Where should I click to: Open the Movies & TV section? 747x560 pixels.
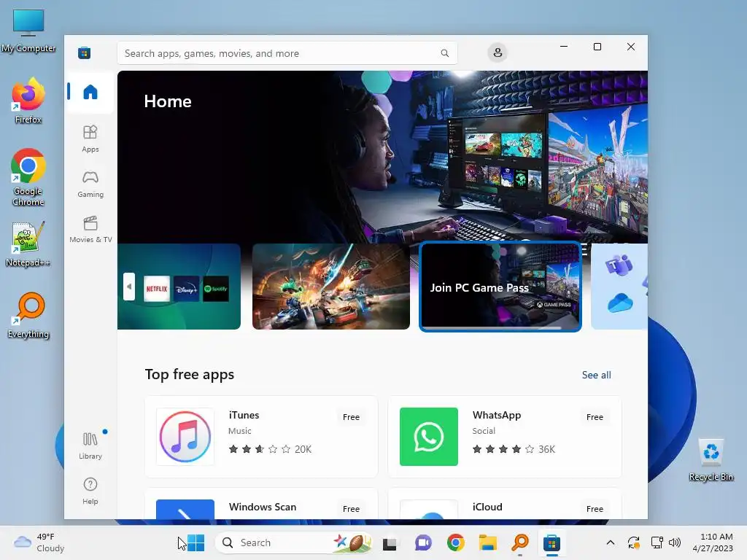(90, 229)
